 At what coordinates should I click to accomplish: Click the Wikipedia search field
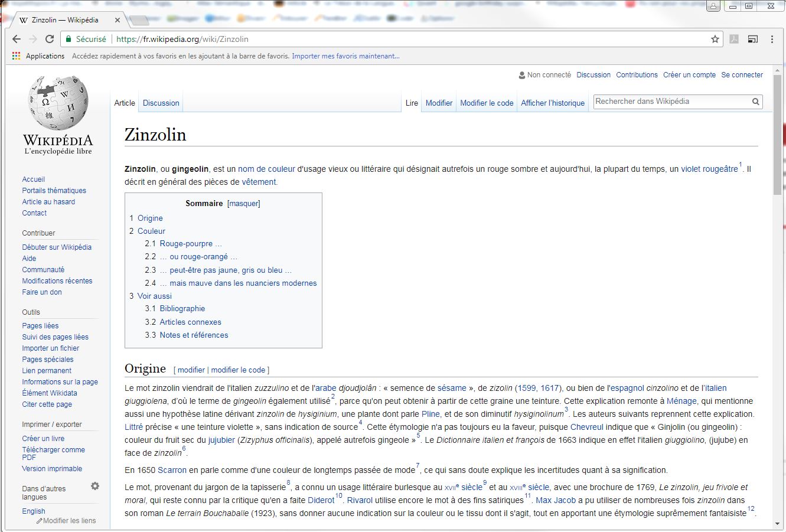671,102
